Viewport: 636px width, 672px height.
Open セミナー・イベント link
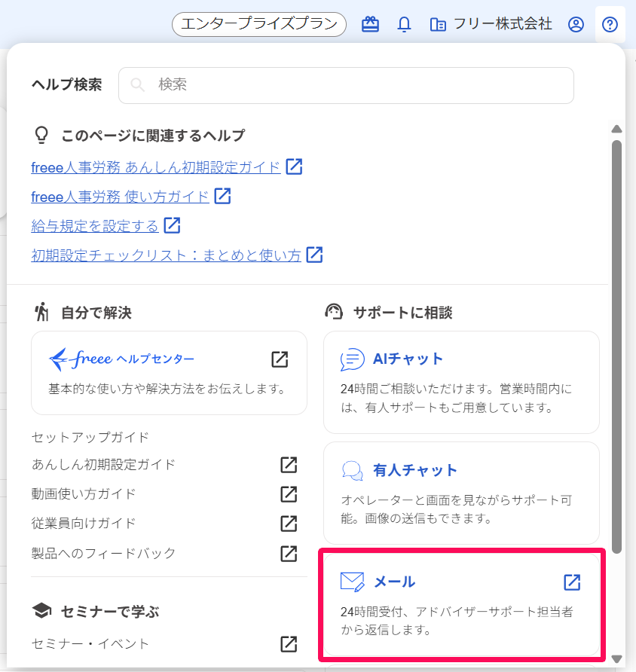(90, 643)
